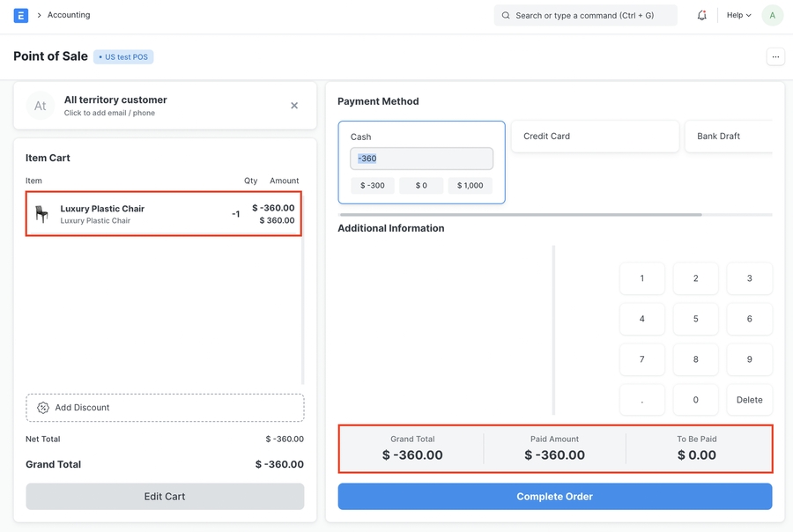Click the Edit Cart button
Screen dimensions: 793x532
pos(165,496)
